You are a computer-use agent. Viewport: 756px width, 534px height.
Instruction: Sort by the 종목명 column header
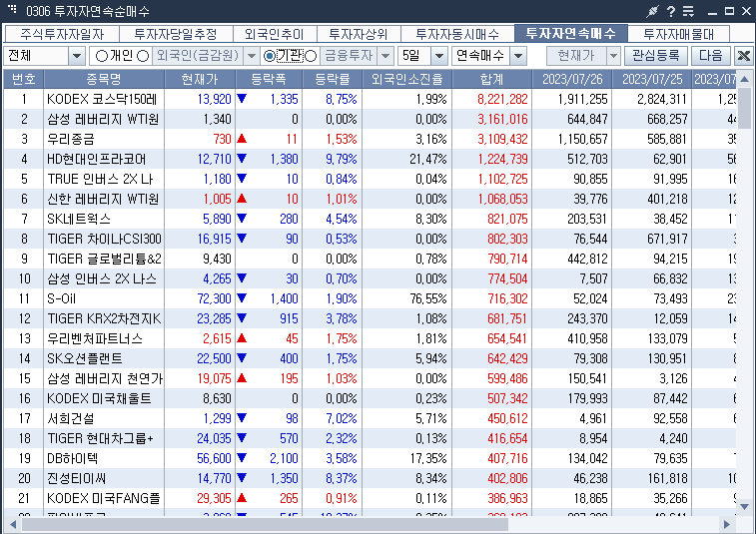pyautogui.click(x=104, y=79)
